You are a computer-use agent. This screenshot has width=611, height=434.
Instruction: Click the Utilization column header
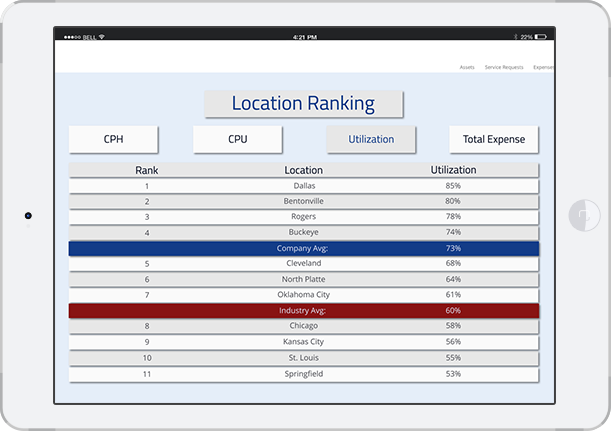pos(453,170)
